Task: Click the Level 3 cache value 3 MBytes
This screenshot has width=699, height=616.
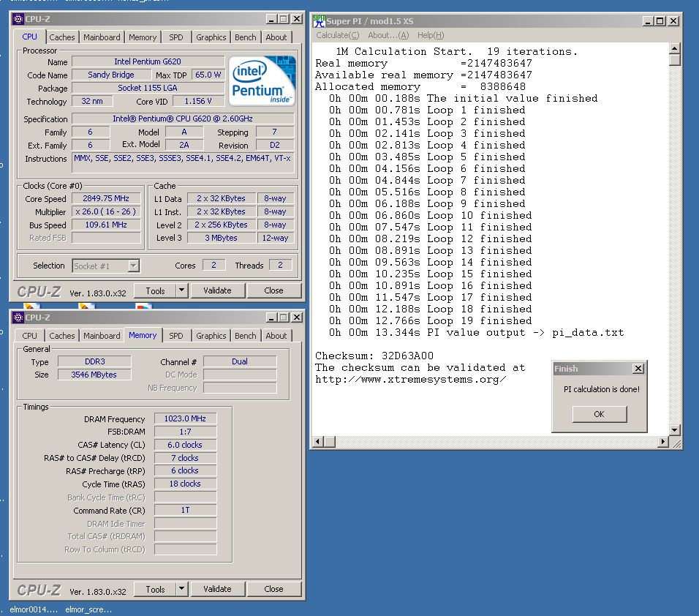Action: click(x=221, y=238)
